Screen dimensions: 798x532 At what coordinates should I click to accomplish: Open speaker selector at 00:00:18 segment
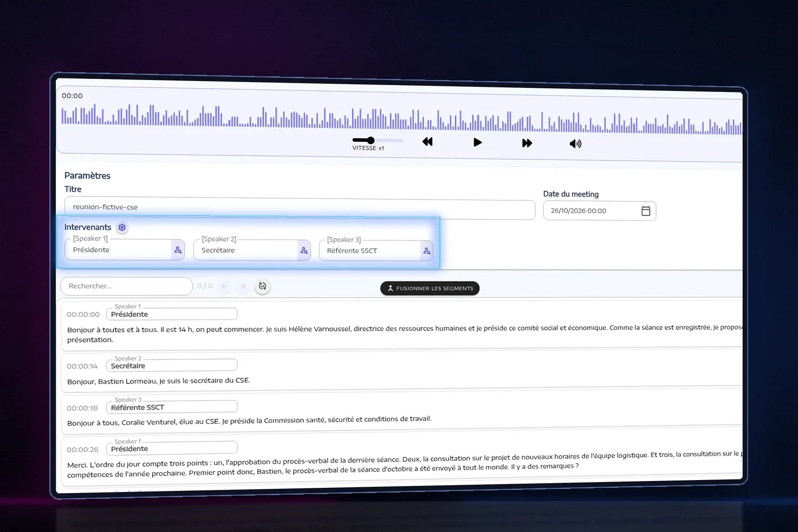[x=172, y=407]
